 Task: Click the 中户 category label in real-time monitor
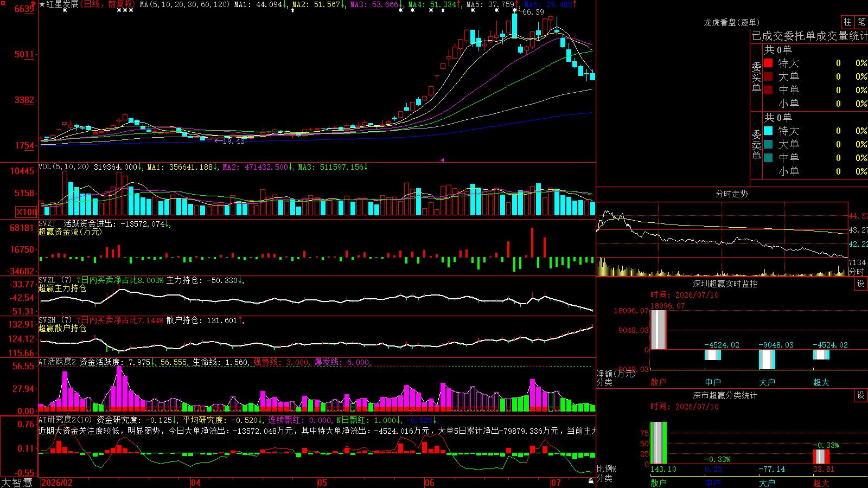pyautogui.click(x=712, y=382)
